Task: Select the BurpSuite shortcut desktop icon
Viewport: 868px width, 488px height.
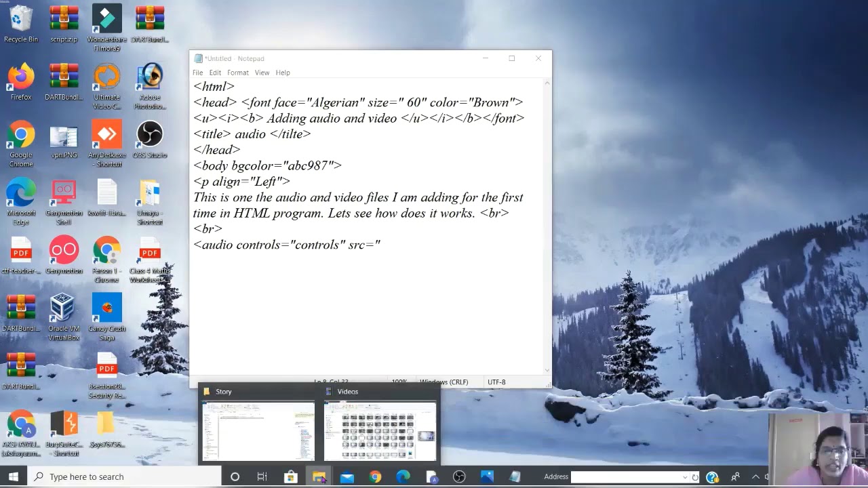Action: tap(64, 434)
